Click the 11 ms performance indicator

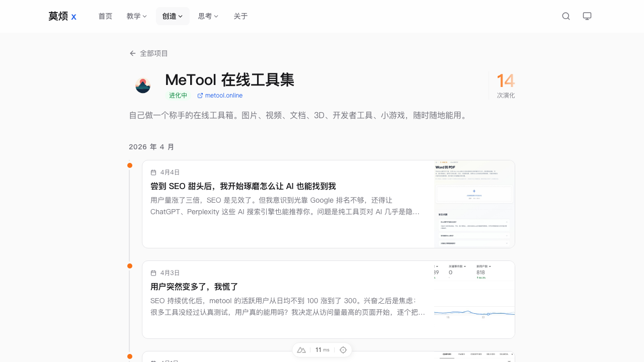[322, 349]
